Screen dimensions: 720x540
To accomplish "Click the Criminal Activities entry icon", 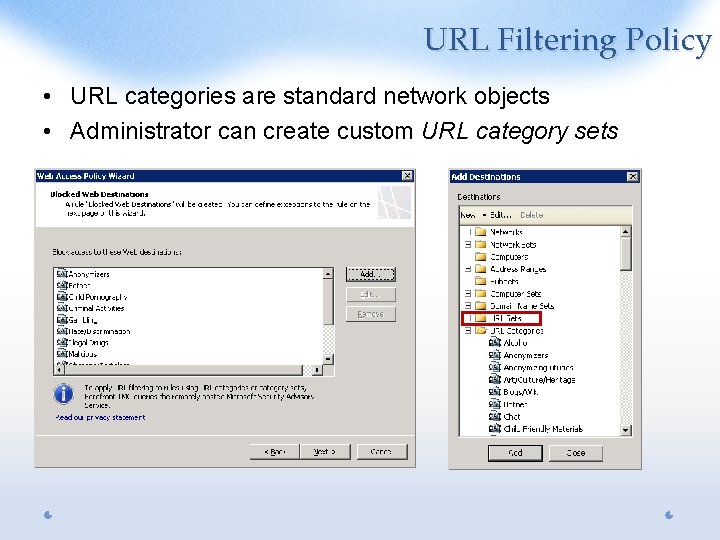I will tap(62, 308).
